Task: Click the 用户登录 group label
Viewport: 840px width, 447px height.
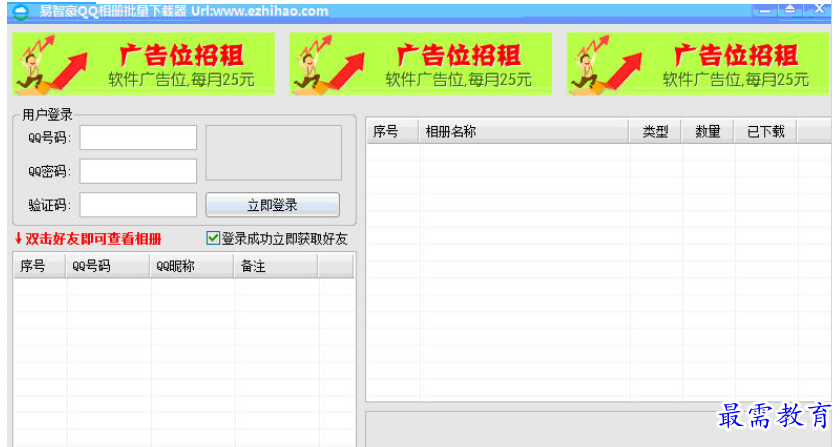Action: 47,114
